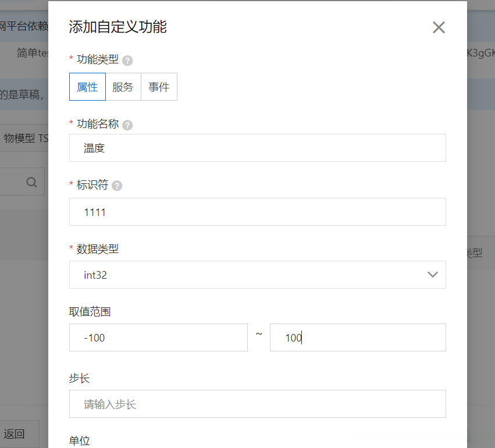Focus the 标识符 input showing 1111
Viewport: 495px width, 448px height.
pos(257,212)
